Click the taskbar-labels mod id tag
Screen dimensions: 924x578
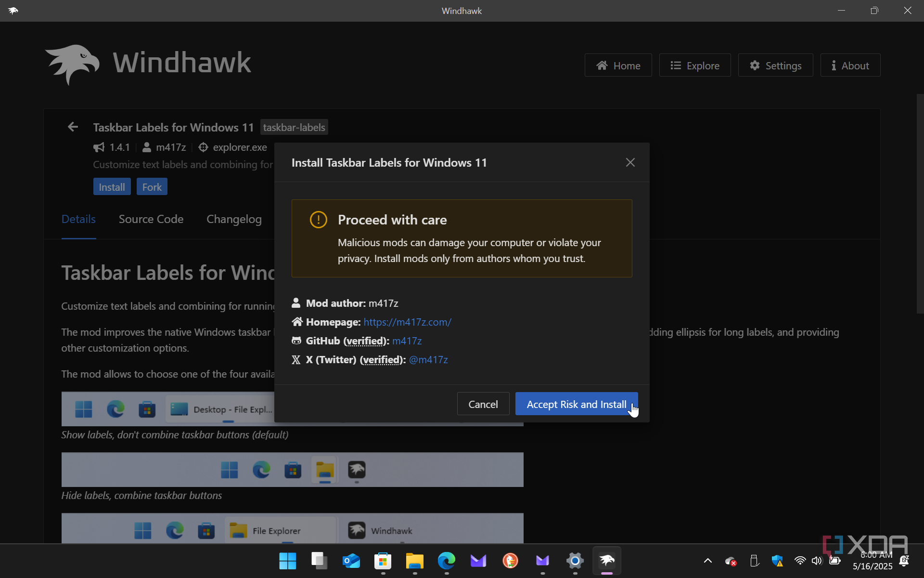[294, 127]
